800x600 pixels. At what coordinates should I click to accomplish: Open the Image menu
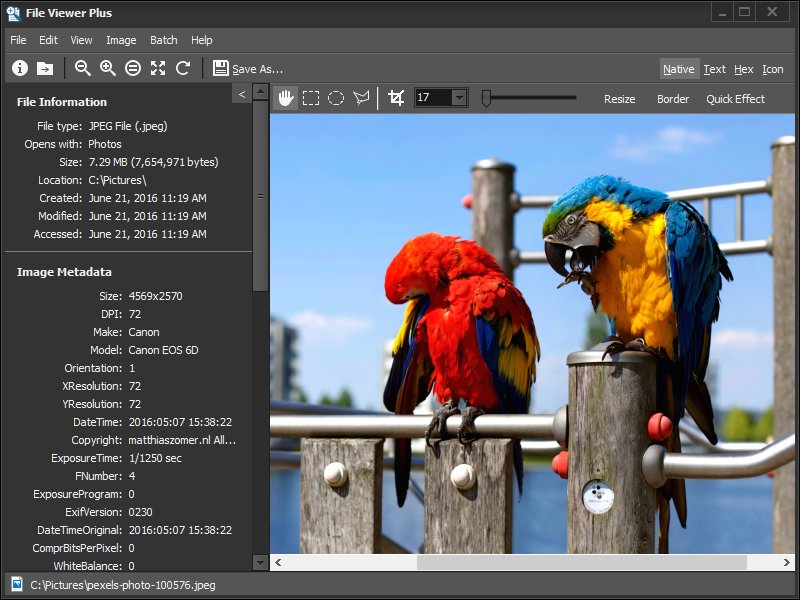click(x=121, y=40)
